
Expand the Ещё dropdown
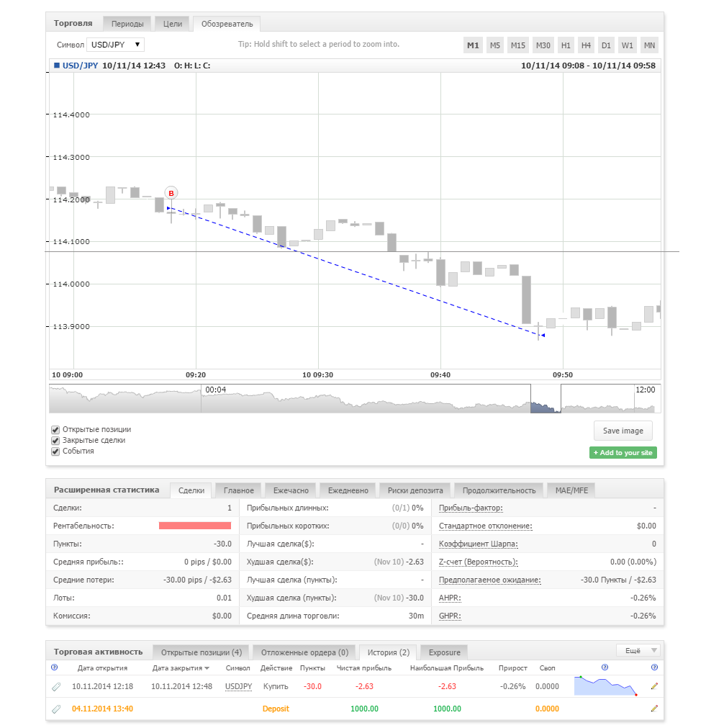pos(639,650)
